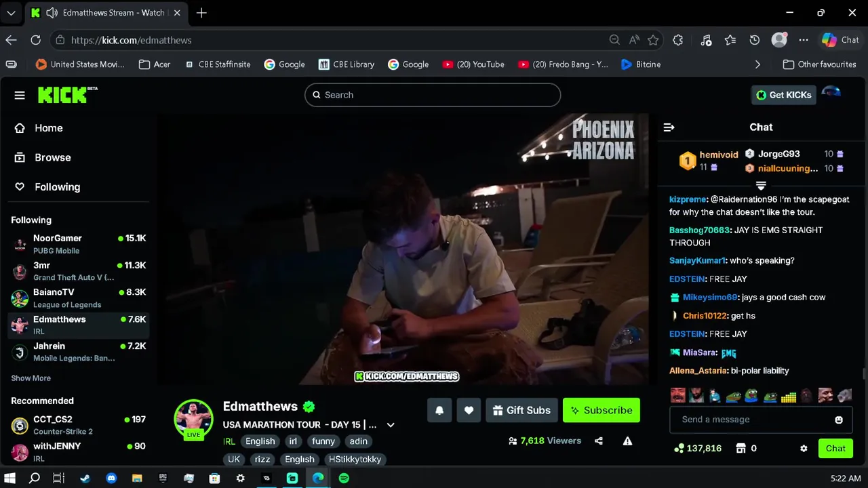Click the live stream video player
The height and width of the screenshot is (488, 868).
[403, 249]
